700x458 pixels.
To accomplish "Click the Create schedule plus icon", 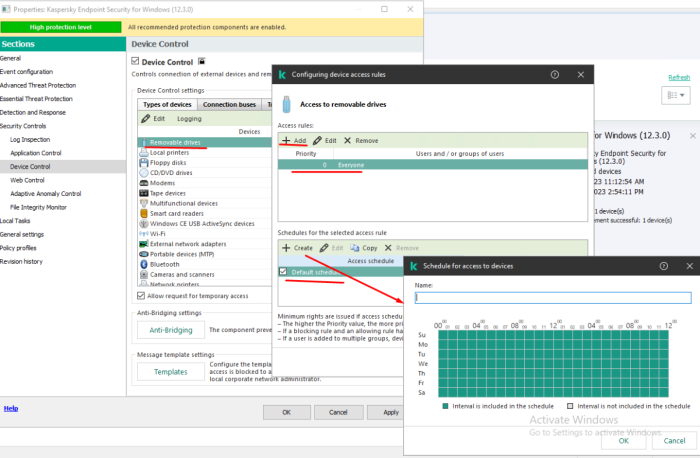I will tap(285, 247).
